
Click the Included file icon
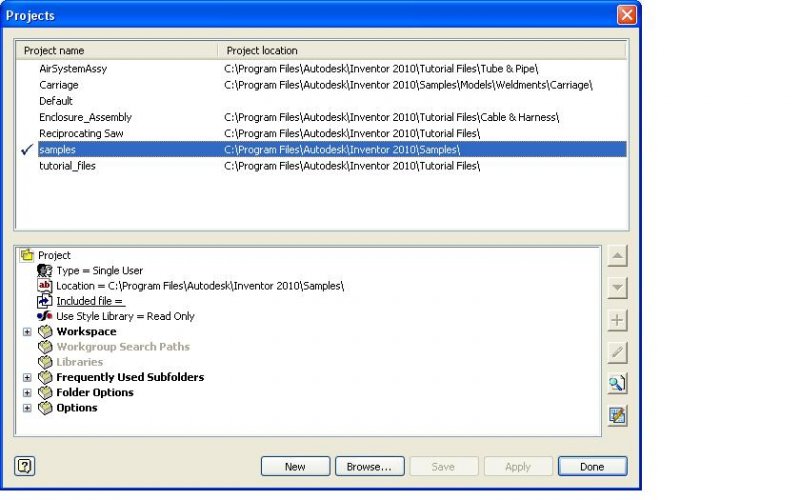(x=44, y=301)
